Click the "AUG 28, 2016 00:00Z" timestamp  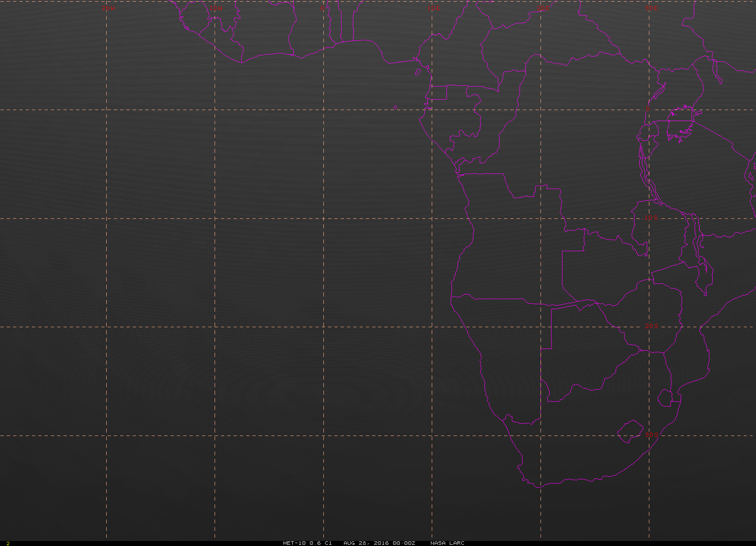(x=379, y=543)
